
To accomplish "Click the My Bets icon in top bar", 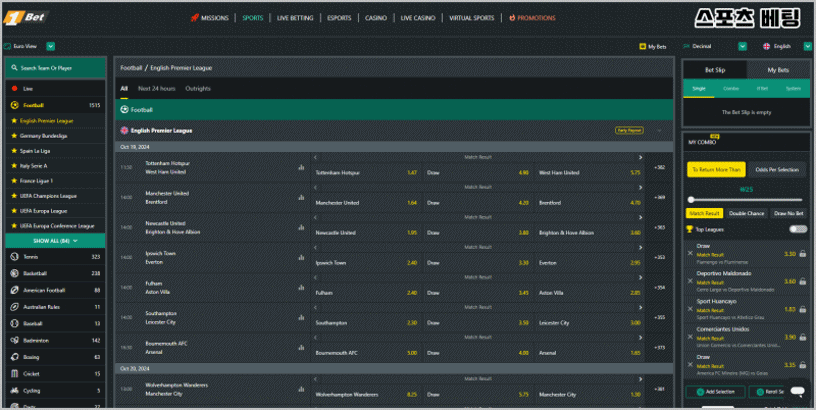I will pyautogui.click(x=642, y=46).
